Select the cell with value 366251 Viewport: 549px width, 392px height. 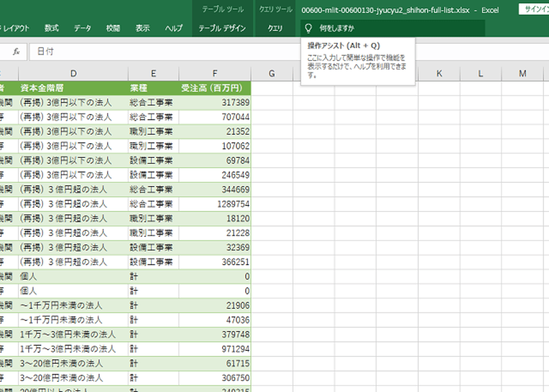tap(214, 262)
